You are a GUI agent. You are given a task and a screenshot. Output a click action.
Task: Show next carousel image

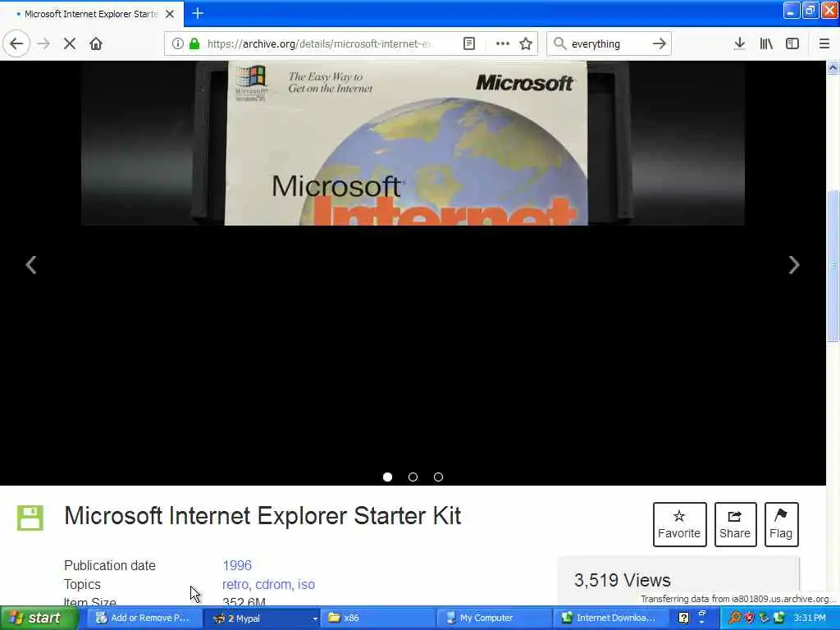click(794, 265)
